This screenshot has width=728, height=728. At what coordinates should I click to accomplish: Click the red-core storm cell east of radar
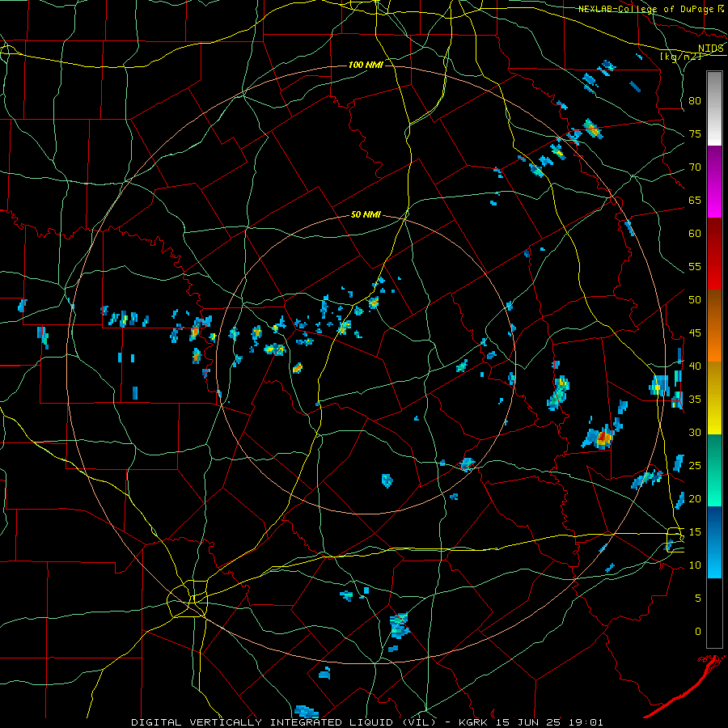click(603, 438)
